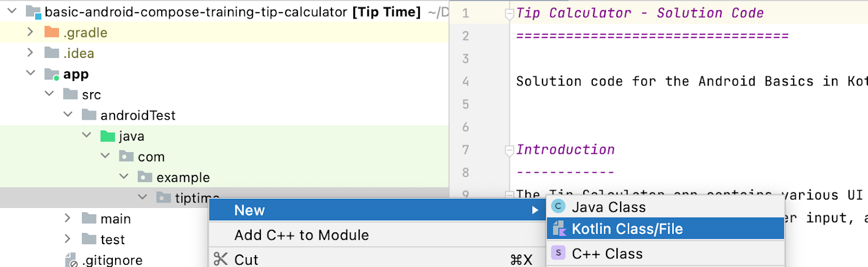
Task: Collapse the androidTest folder
Action: (68, 115)
